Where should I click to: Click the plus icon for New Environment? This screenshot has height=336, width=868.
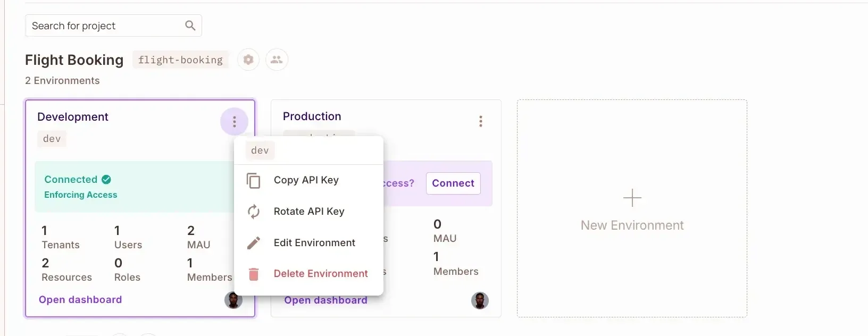[632, 198]
